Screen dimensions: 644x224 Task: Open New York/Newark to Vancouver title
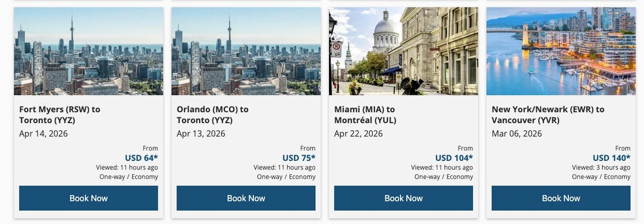tap(548, 115)
